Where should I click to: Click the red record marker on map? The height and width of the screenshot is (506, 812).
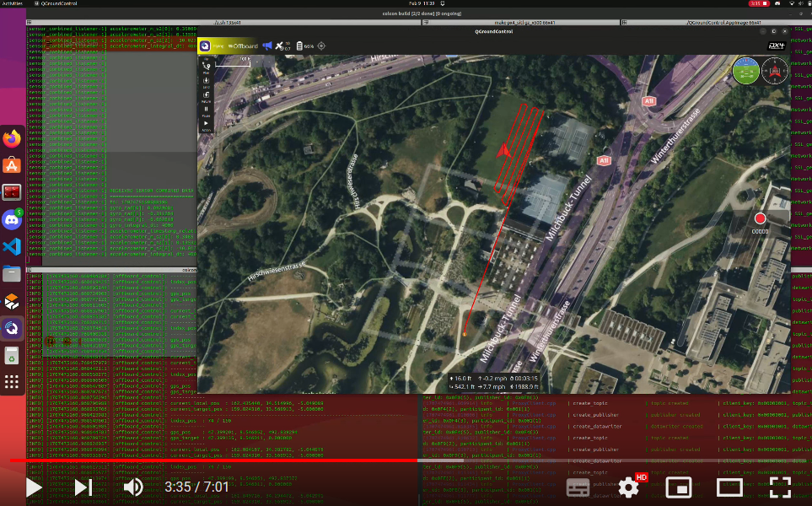[x=760, y=218]
